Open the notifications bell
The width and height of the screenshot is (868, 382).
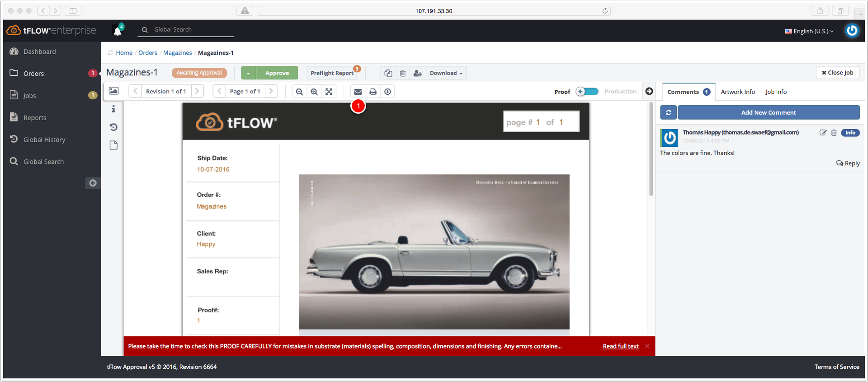tap(118, 30)
